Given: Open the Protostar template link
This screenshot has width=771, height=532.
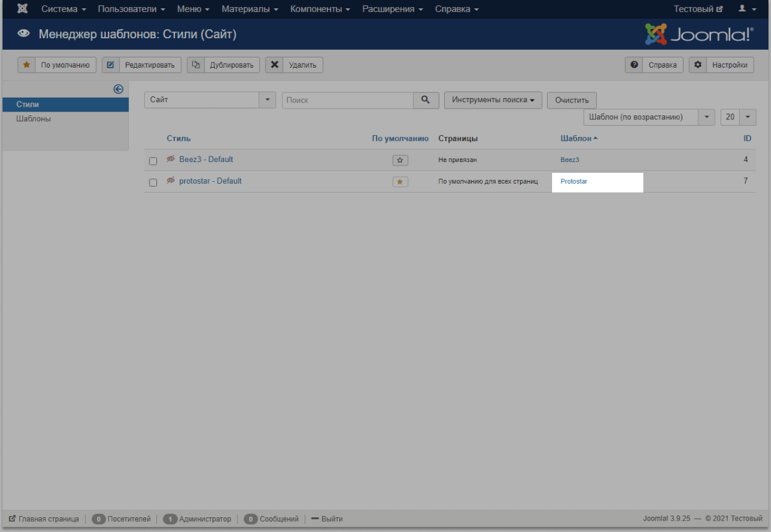Looking at the screenshot, I should tap(574, 182).
